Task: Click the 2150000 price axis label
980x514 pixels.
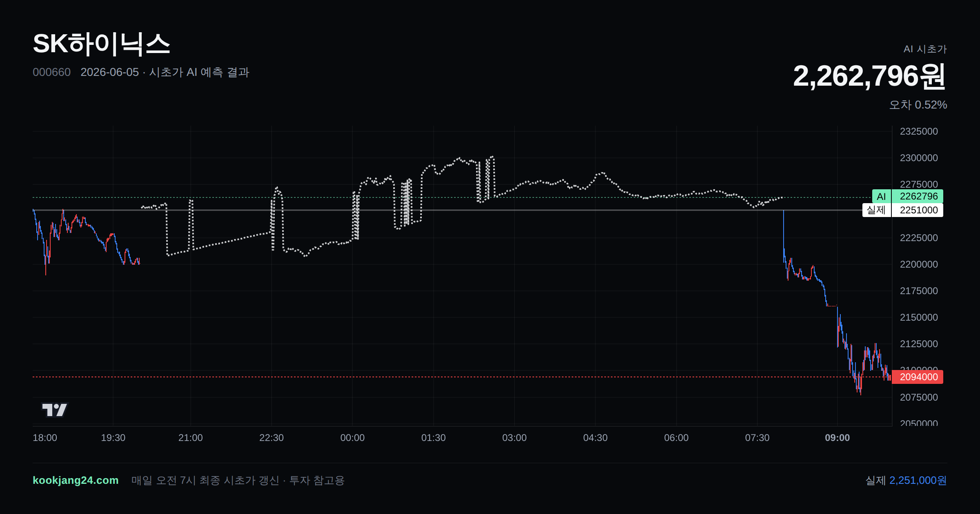Action: [x=919, y=317]
